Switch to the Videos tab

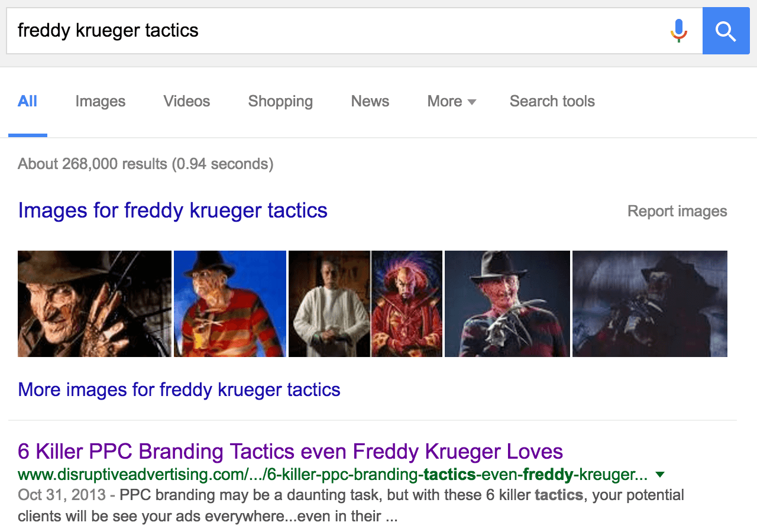[x=187, y=101]
